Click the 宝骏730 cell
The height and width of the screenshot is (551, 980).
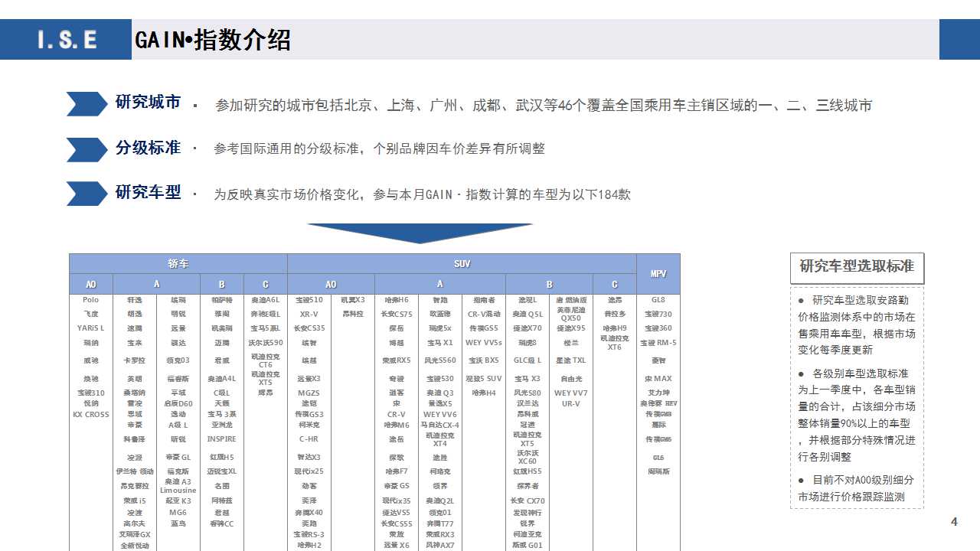point(658,315)
